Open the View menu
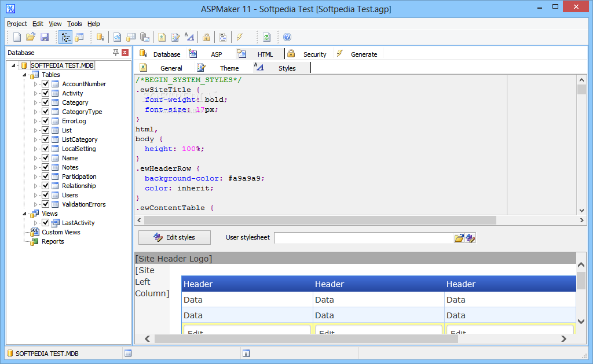This screenshot has height=364, width=593. point(55,24)
